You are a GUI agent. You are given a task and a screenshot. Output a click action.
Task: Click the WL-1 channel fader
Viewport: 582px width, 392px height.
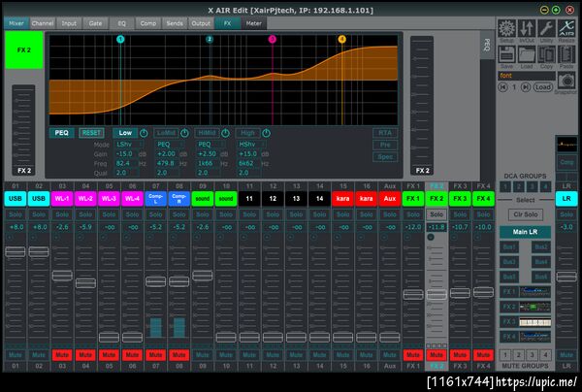pyautogui.click(x=62, y=276)
